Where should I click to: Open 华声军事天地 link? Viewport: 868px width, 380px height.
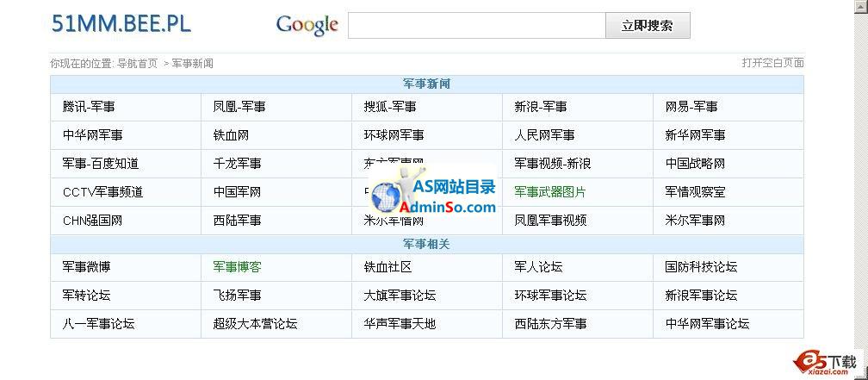tap(400, 324)
